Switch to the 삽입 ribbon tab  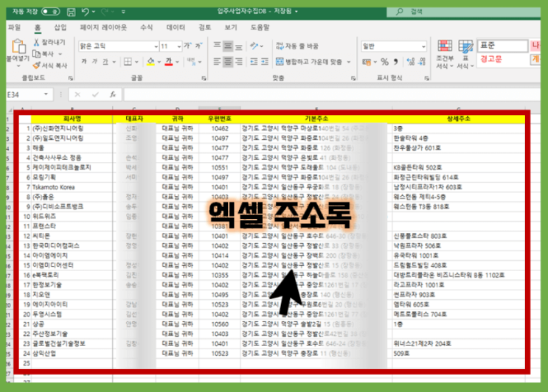coord(60,27)
